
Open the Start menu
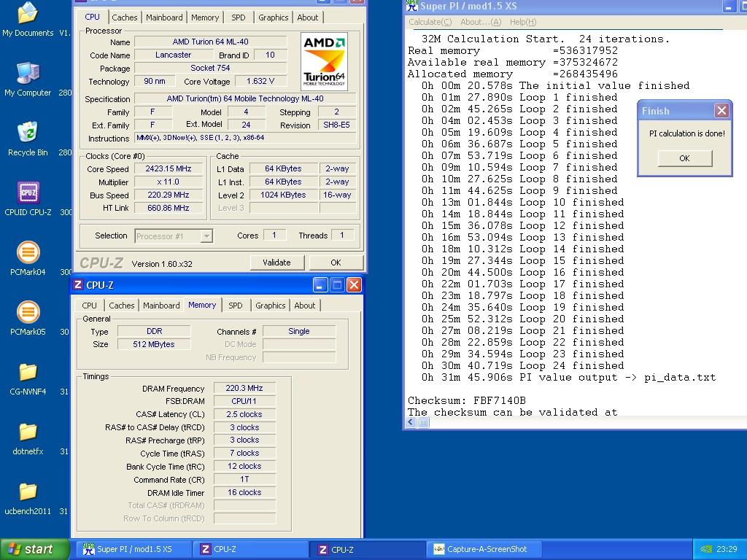point(34,549)
